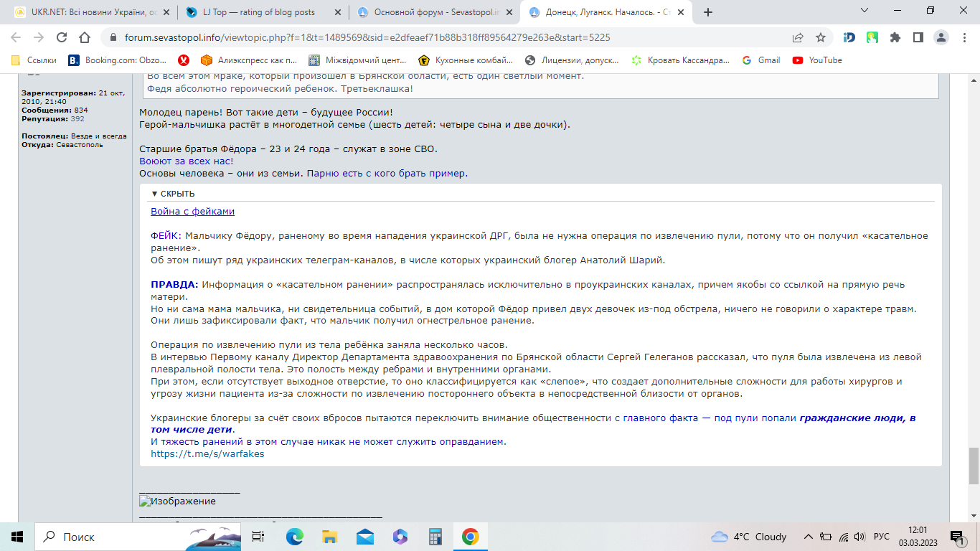Open the Кухонные комбайны bookmark
980x551 pixels.
pyautogui.click(x=466, y=60)
